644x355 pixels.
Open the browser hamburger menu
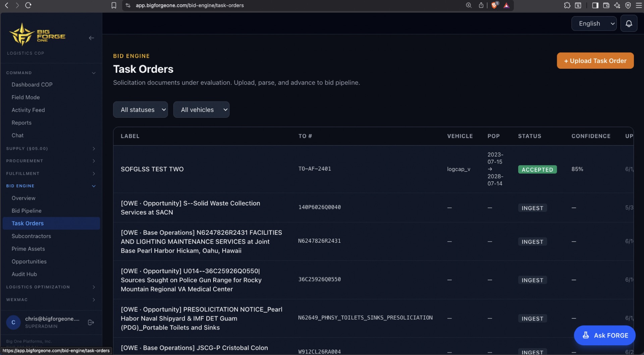click(639, 5)
